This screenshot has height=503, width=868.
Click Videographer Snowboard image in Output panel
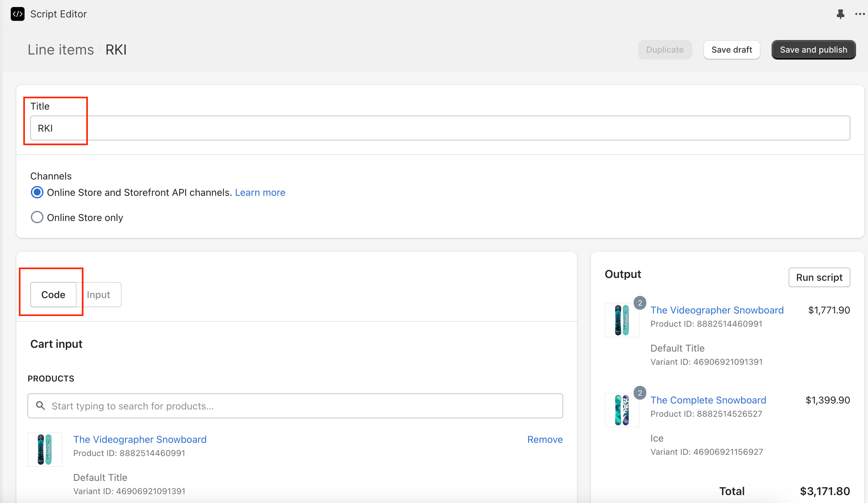coord(622,320)
